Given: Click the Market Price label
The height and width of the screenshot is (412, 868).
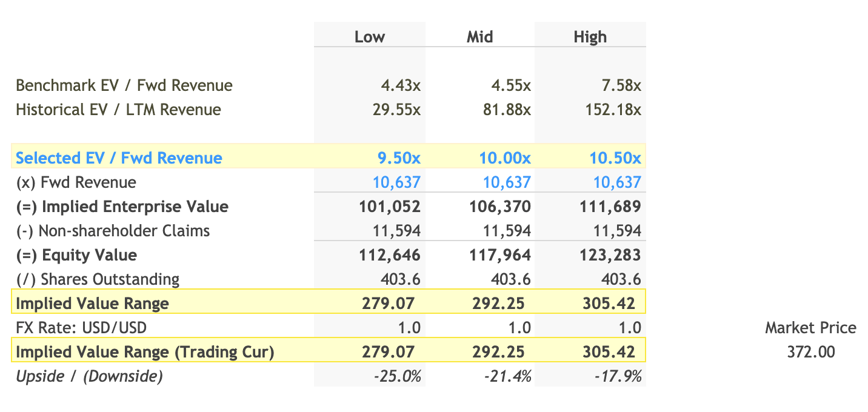Looking at the screenshot, I should (x=811, y=327).
